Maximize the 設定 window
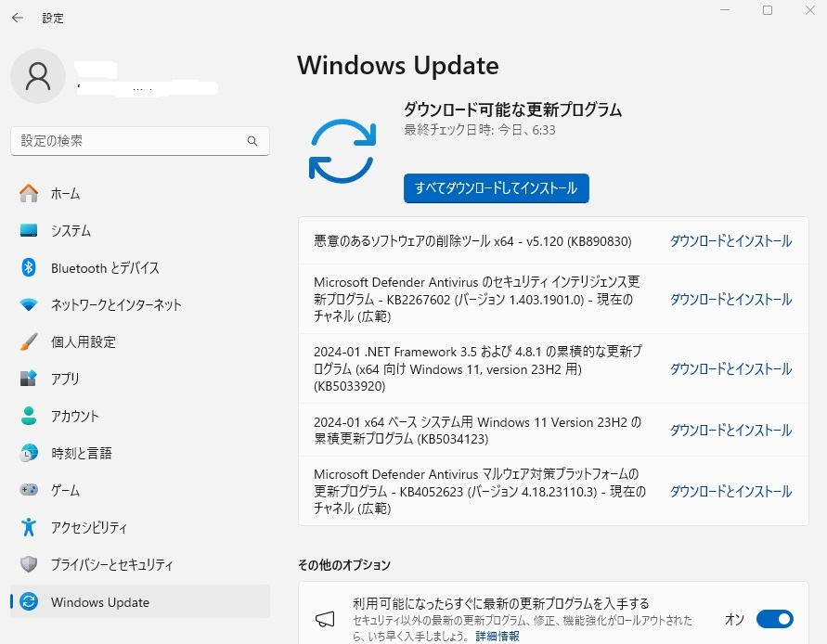Image resolution: width=827 pixels, height=644 pixels. (768, 10)
